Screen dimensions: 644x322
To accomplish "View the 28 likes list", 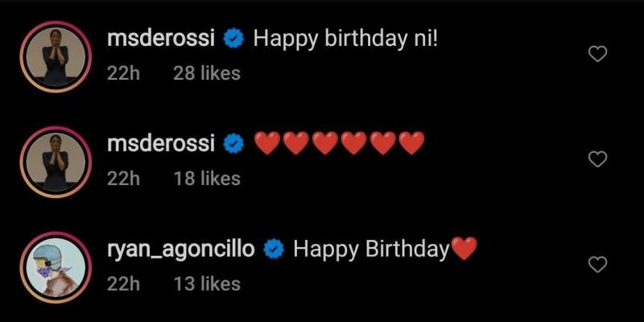I will pyautogui.click(x=207, y=73).
